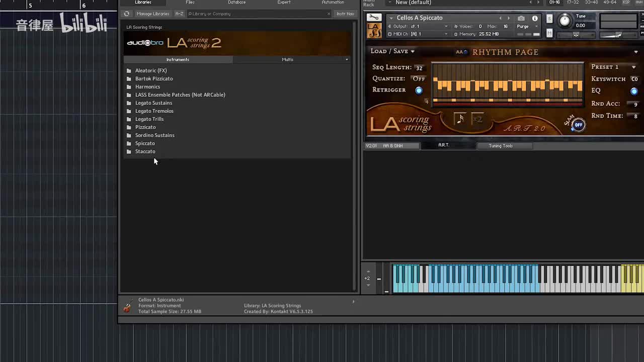Click the clear search X icon

(329, 14)
